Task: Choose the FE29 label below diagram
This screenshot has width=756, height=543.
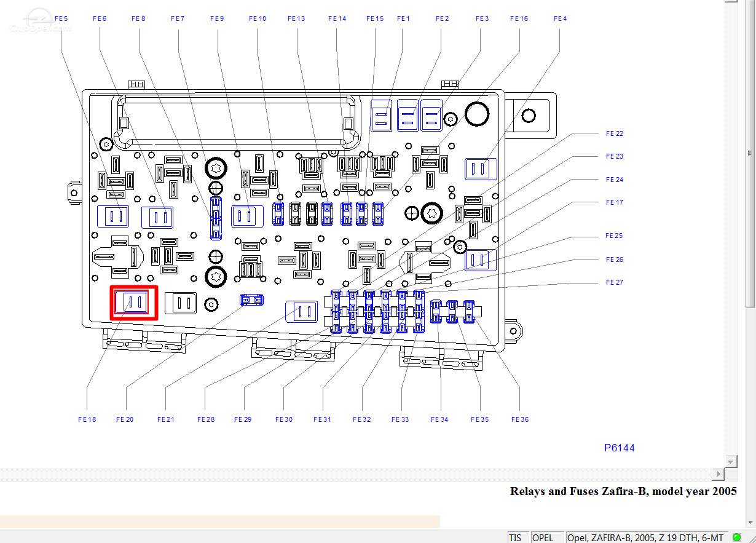Action: click(243, 419)
